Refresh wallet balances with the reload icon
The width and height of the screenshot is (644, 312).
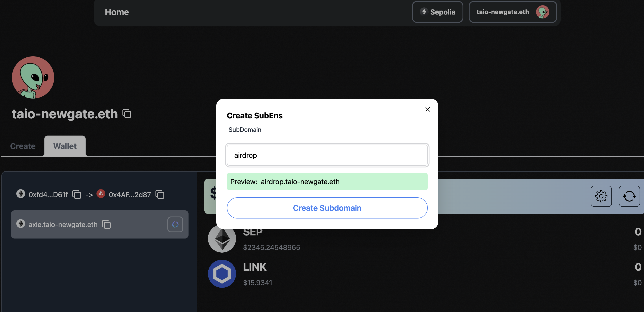coord(629,196)
